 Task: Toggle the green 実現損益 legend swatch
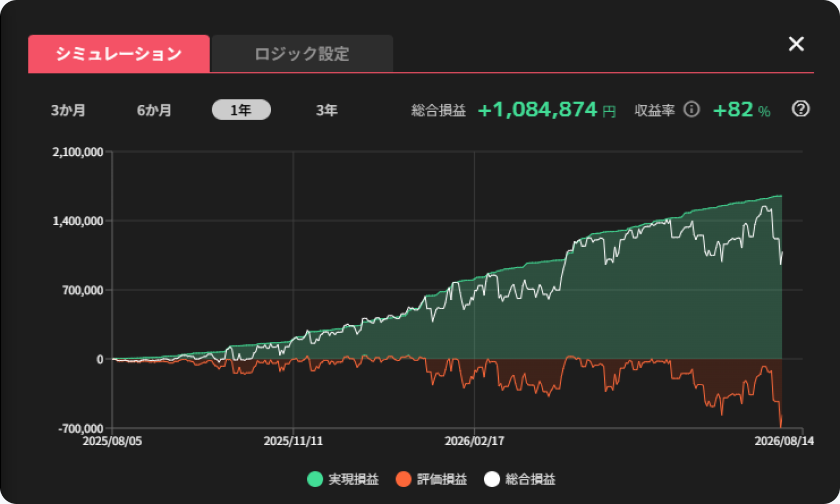(315, 479)
